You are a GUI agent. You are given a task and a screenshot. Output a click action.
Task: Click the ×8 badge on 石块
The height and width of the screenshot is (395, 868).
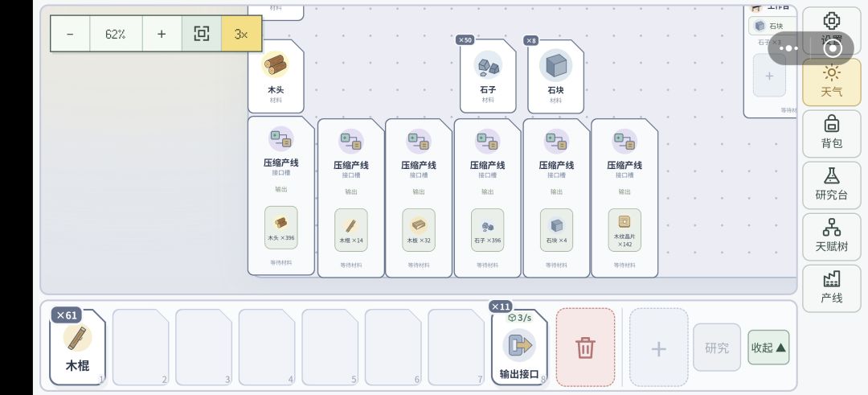[531, 40]
